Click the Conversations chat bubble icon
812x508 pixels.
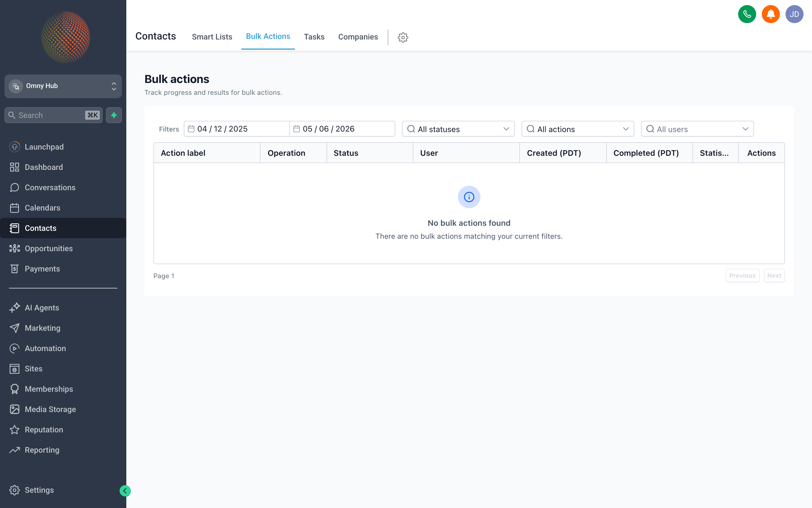point(14,187)
